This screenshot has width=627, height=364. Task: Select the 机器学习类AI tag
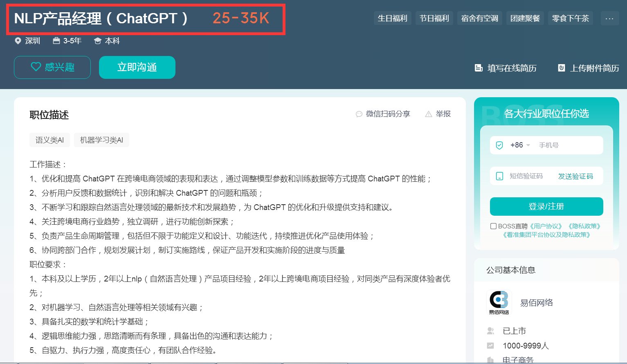click(101, 140)
